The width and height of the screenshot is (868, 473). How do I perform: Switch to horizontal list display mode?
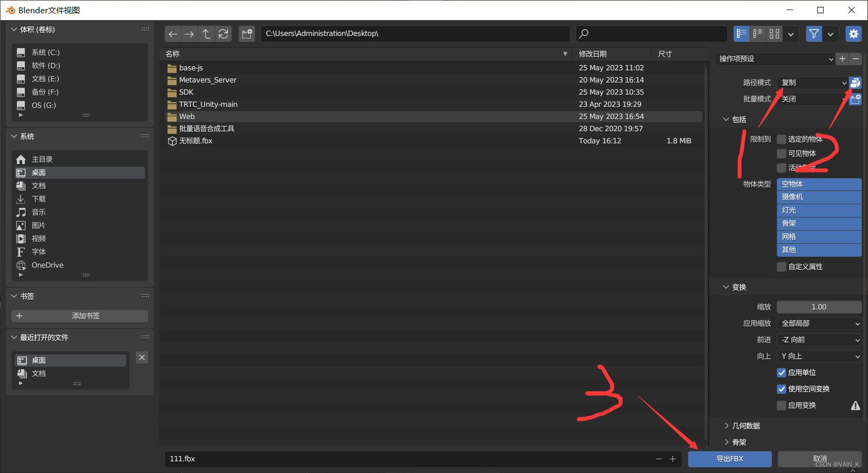coord(758,34)
